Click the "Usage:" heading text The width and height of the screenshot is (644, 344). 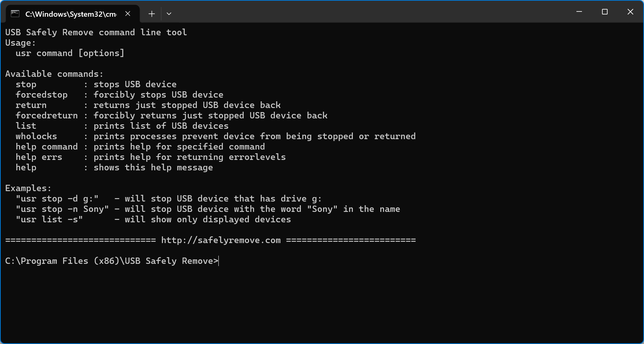[20, 43]
